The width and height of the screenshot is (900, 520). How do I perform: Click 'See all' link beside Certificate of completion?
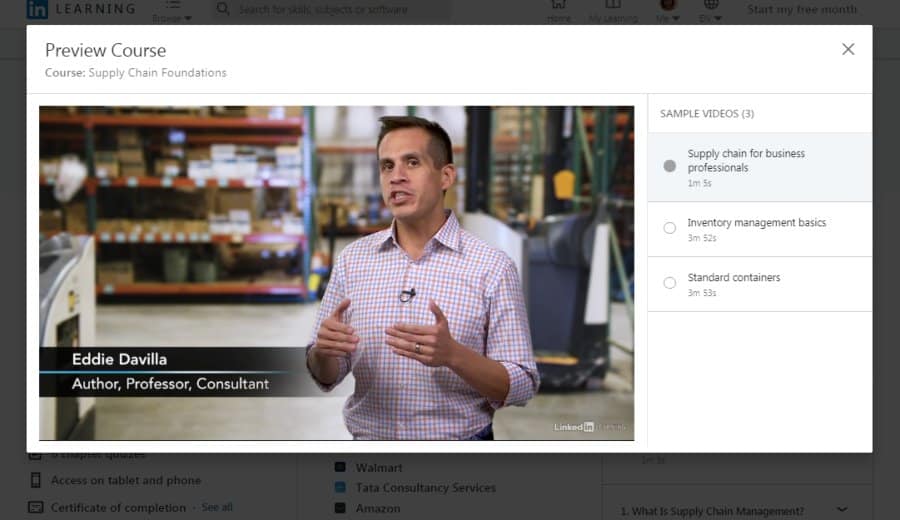pos(217,507)
